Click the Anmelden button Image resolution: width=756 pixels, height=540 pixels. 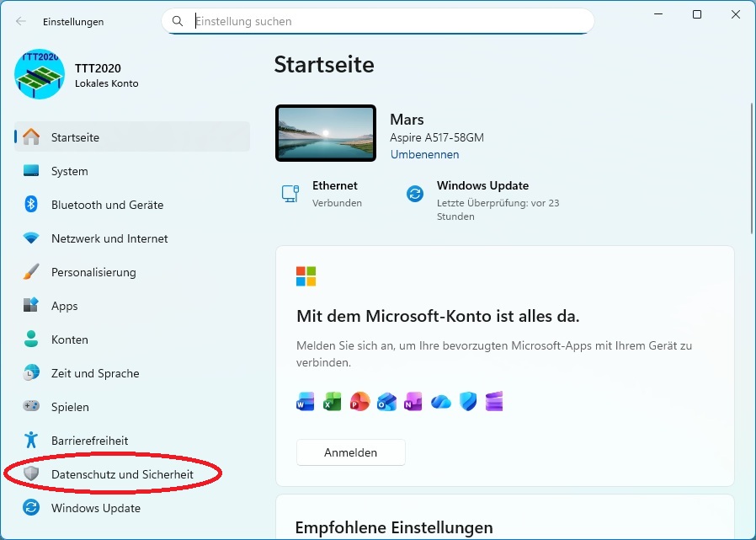pyautogui.click(x=350, y=452)
